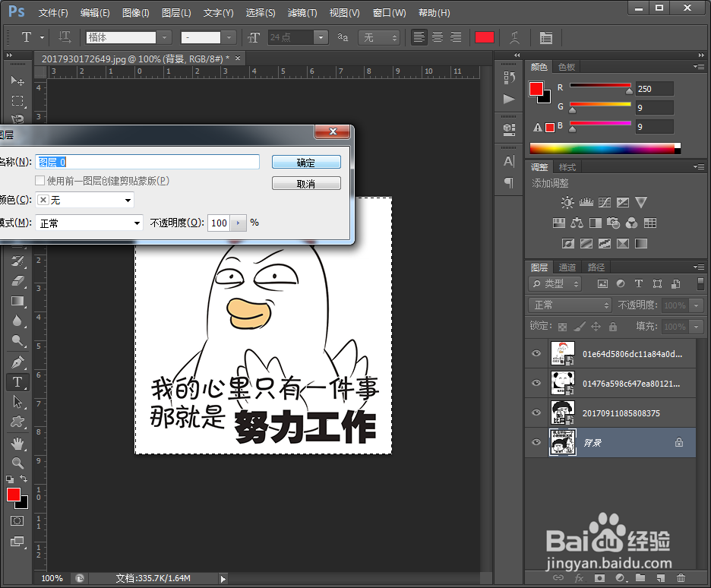Open font style dropdown
The height and width of the screenshot is (588, 711).
point(229,37)
